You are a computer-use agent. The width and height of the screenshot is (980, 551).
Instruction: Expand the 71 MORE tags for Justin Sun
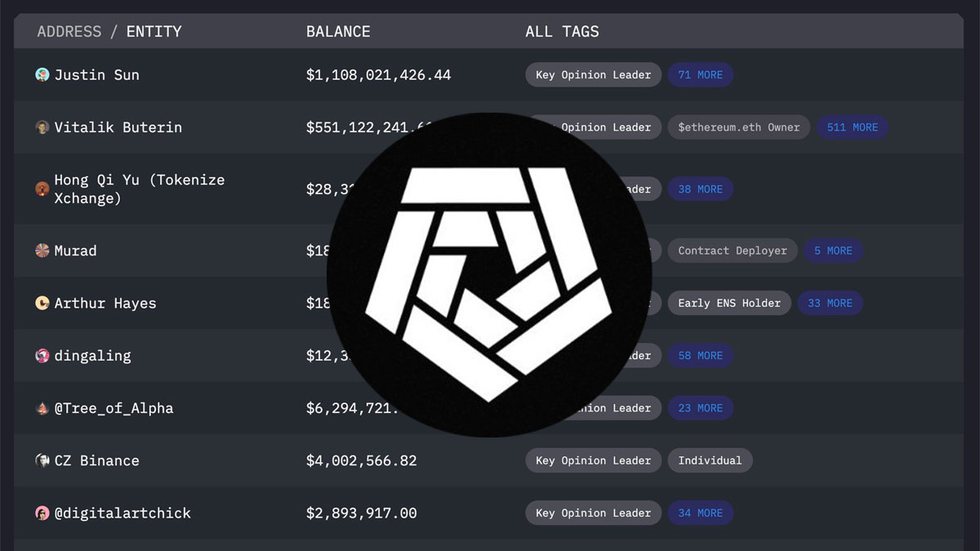(x=701, y=74)
